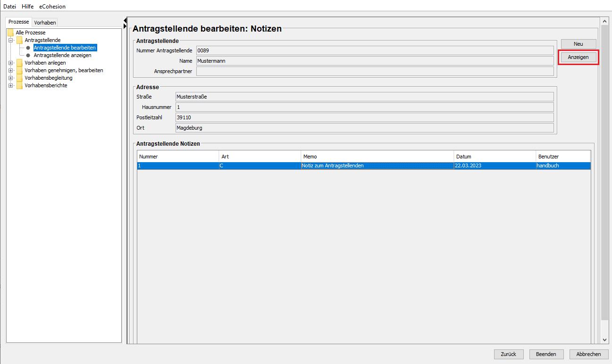Screen dimensions: 612x364
Task: Switch to the Prozesse tab
Action: (19, 22)
